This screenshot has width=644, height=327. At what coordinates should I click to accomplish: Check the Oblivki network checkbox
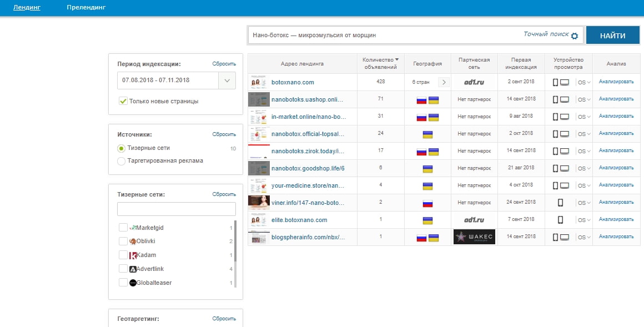point(123,241)
